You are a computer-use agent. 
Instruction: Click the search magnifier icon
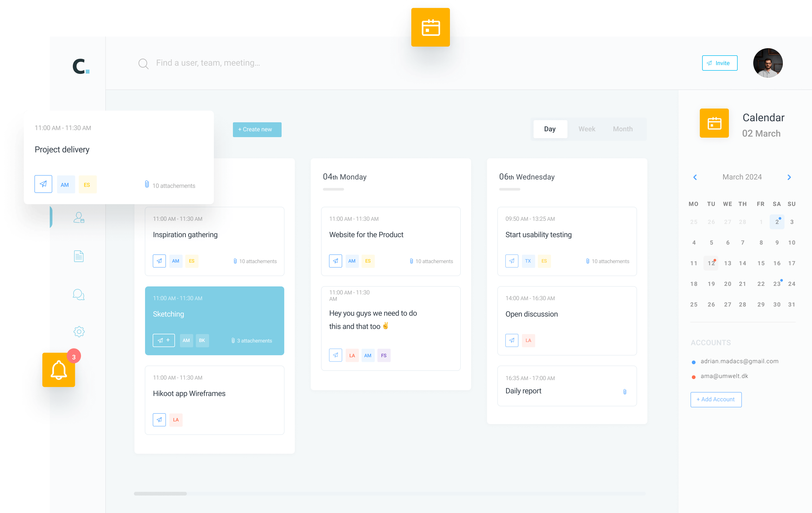(143, 64)
